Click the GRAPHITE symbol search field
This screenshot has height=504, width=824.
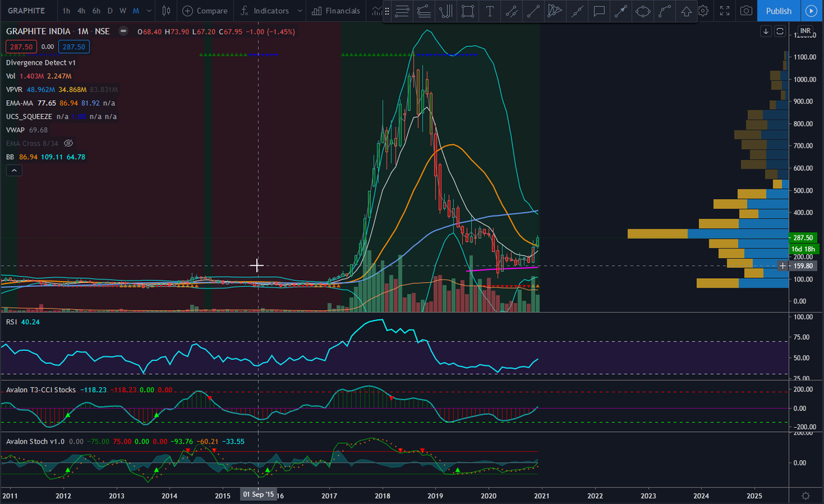pos(27,11)
